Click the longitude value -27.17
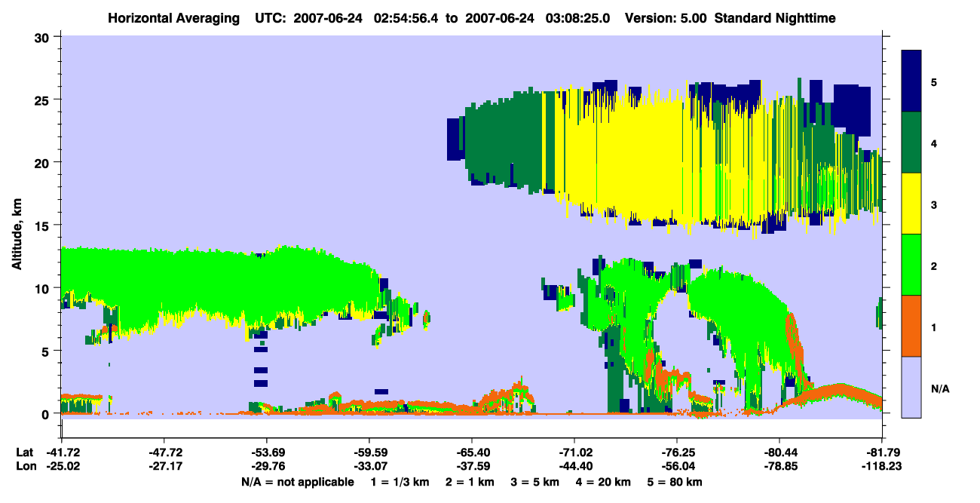 click(164, 466)
